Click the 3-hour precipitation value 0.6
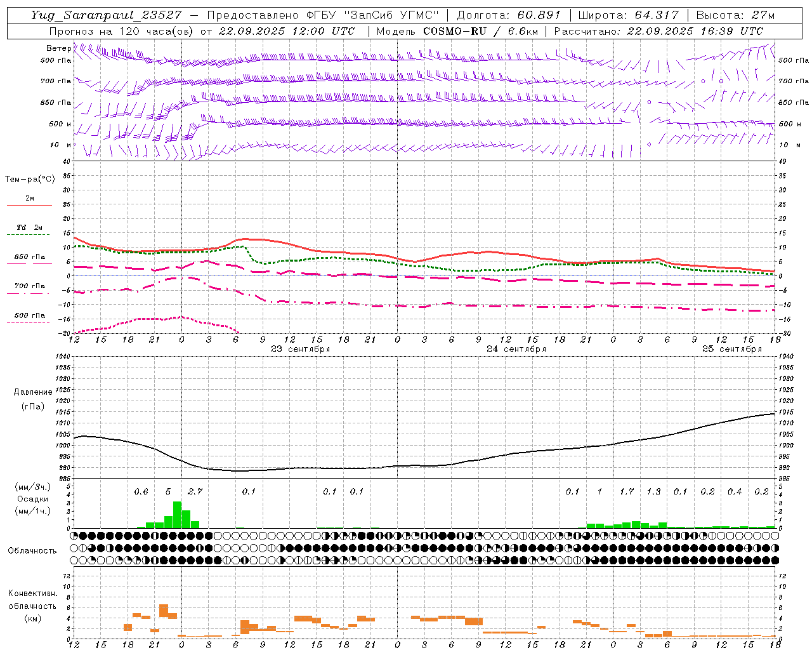812x650 pixels. pos(141,492)
